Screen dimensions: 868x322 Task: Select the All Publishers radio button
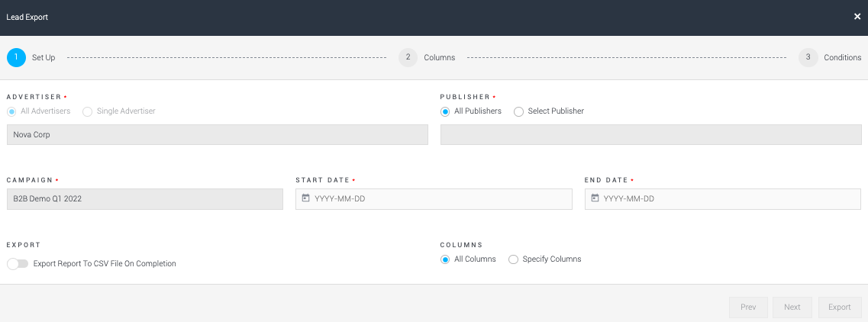pyautogui.click(x=445, y=111)
